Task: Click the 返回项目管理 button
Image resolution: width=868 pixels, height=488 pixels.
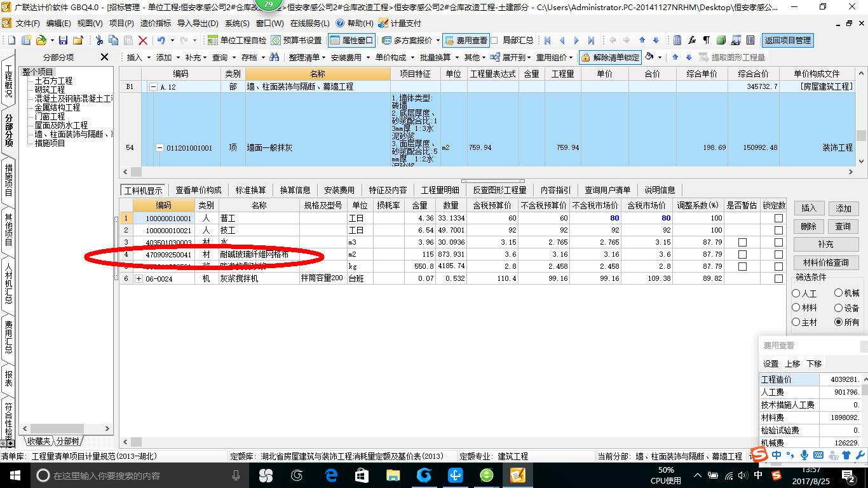Action: (787, 40)
